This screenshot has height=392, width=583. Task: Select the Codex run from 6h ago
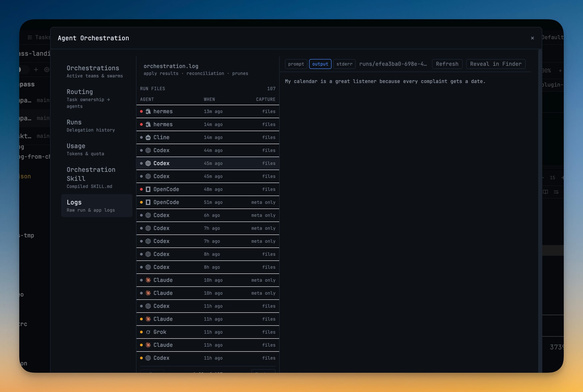(208, 215)
